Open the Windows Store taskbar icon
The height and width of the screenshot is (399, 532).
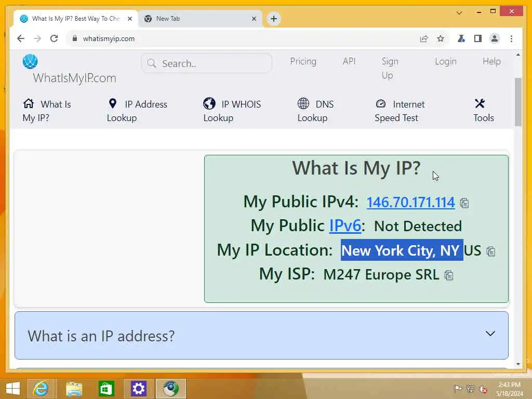(106, 389)
